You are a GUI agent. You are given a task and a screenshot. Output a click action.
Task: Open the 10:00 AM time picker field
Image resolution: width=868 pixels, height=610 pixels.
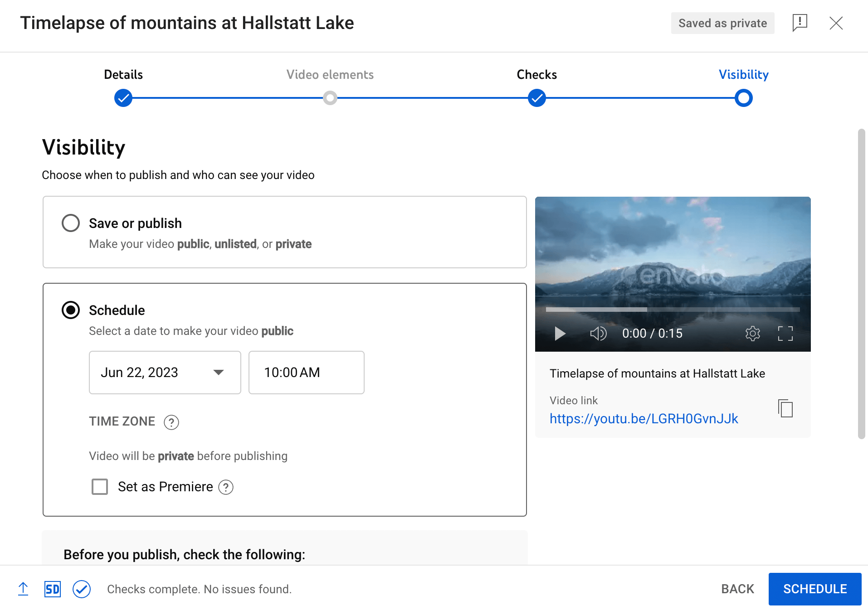tap(307, 373)
